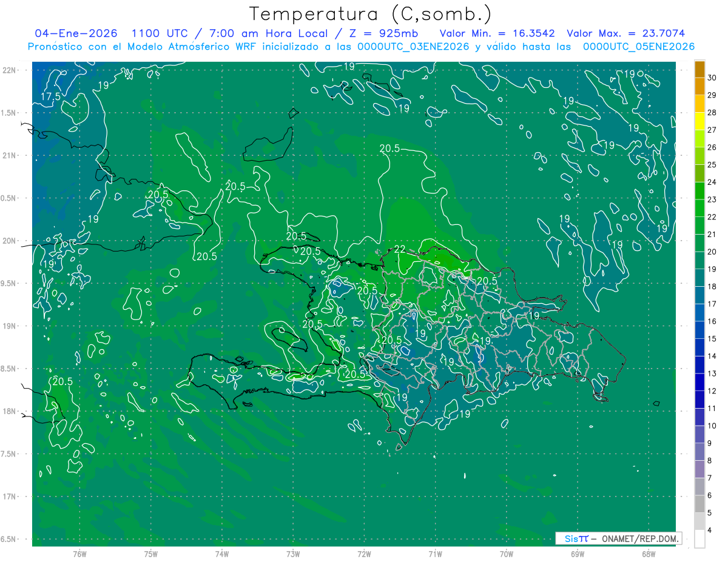Screen dimensions: 728x562
Task: Select the '17N' latitude axis label
Action: (x=8, y=497)
